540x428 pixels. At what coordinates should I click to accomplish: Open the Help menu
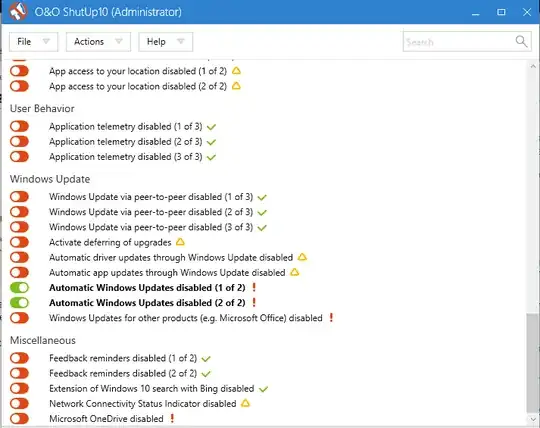[165, 42]
